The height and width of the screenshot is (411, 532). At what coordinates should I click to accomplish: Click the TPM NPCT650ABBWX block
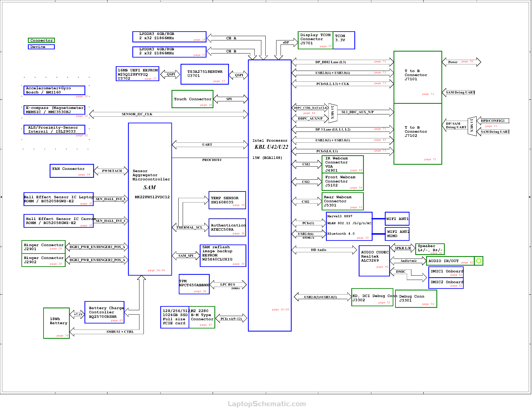pos(194,284)
